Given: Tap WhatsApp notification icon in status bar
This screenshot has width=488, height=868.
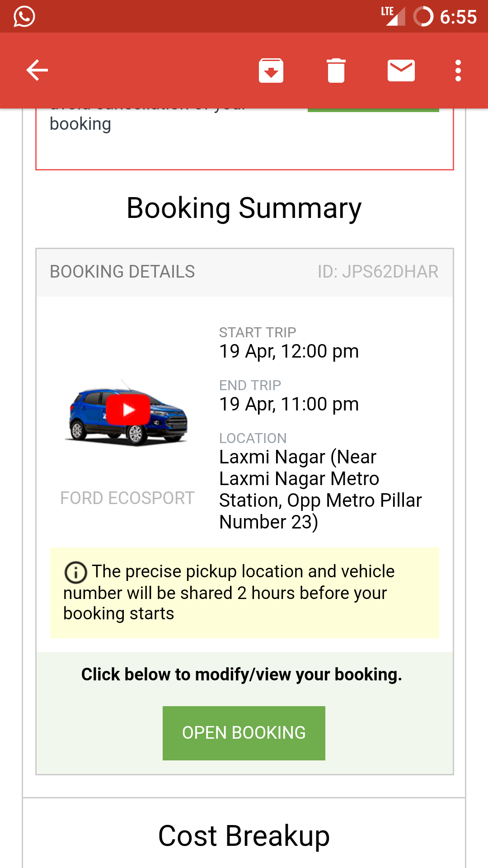Looking at the screenshot, I should pos(24,17).
